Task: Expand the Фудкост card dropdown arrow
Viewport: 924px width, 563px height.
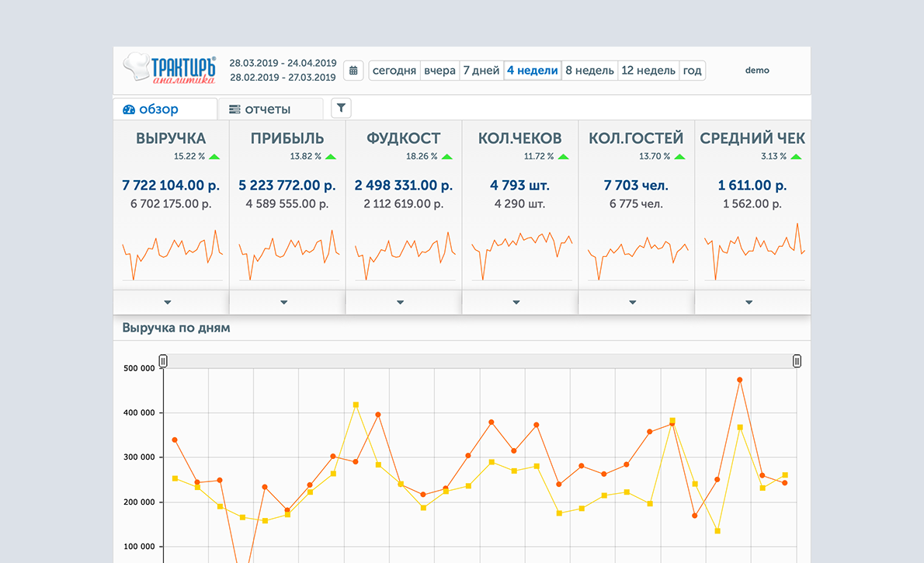Action: click(400, 302)
